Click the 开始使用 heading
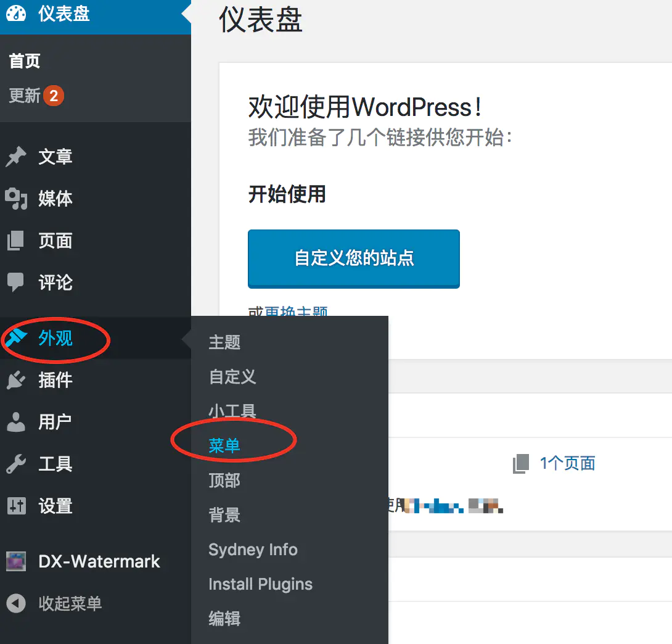 pyautogui.click(x=287, y=194)
